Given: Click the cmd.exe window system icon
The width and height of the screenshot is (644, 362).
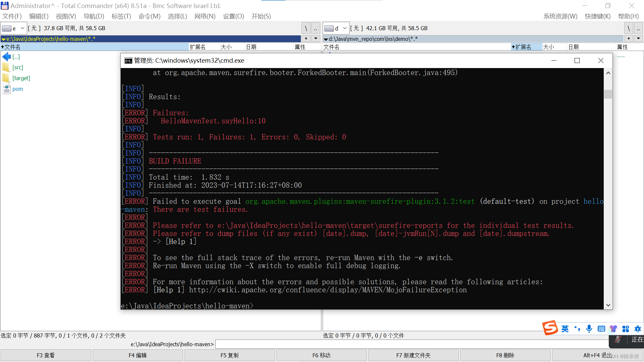Looking at the screenshot, I should click(x=128, y=61).
